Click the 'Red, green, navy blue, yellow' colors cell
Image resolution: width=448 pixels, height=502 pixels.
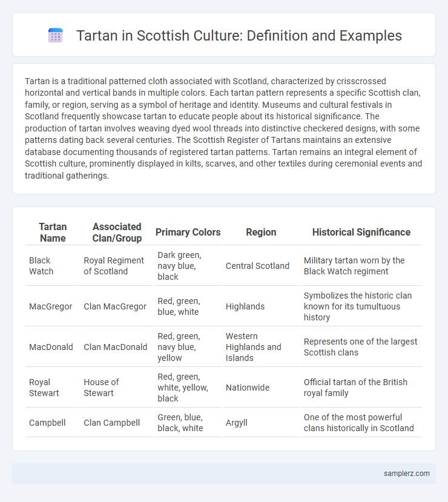[188, 347]
